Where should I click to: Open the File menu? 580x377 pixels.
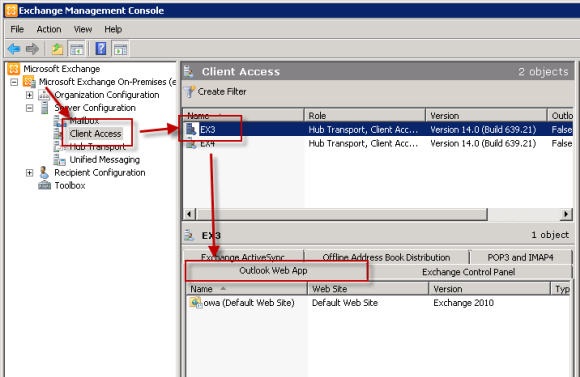click(17, 29)
